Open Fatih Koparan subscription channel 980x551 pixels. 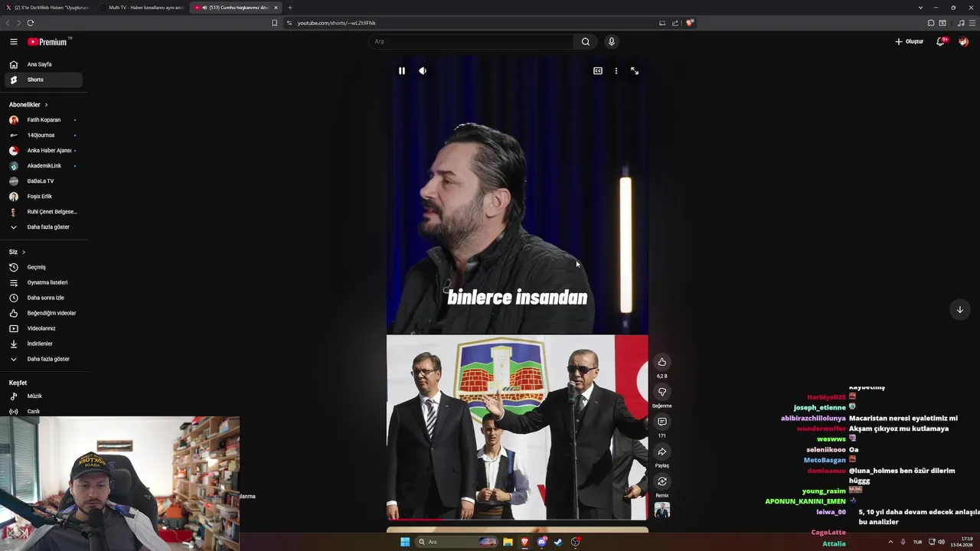pos(44,120)
